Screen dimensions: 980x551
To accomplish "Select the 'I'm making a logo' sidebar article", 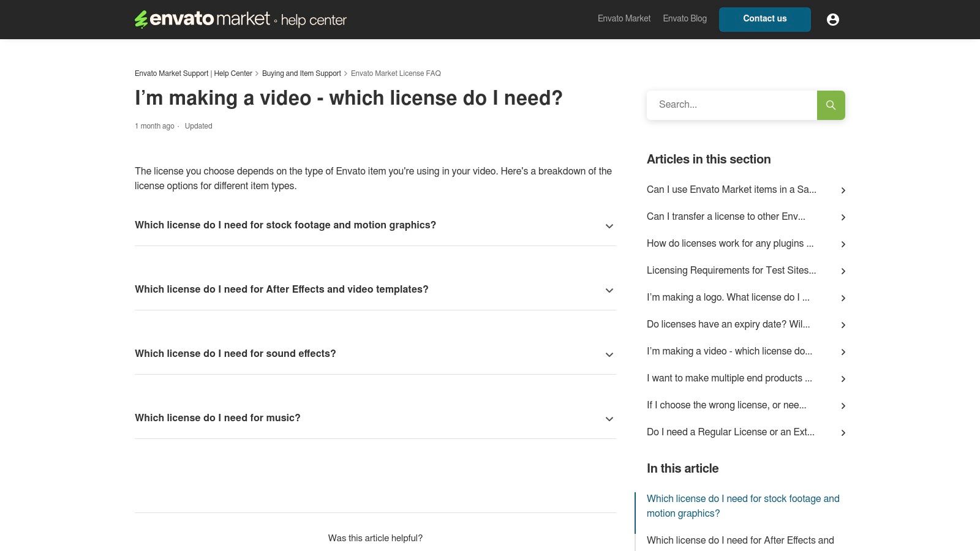I will (x=728, y=298).
